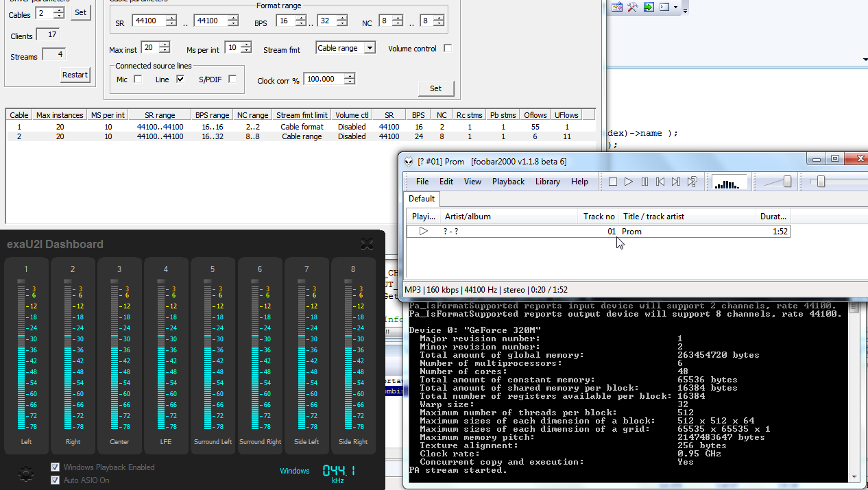Toggle Auto ASIO On checkbox
Screen dimensions: 868x490
(56, 480)
